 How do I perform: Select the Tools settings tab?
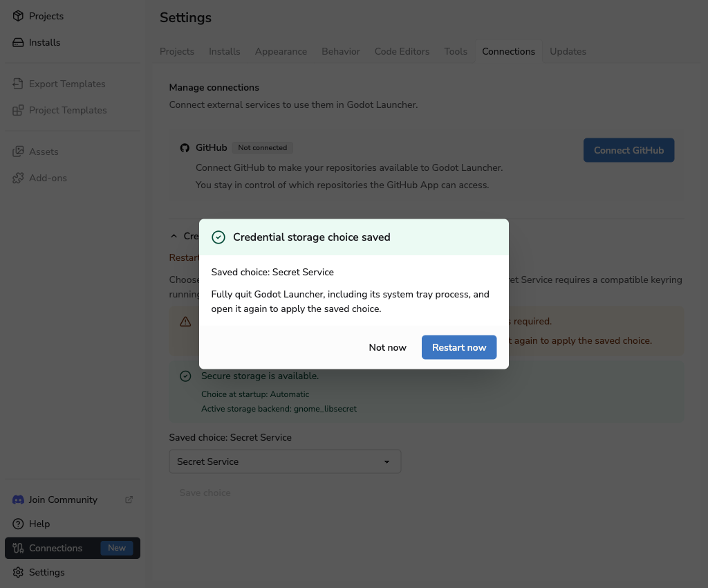[x=456, y=51]
